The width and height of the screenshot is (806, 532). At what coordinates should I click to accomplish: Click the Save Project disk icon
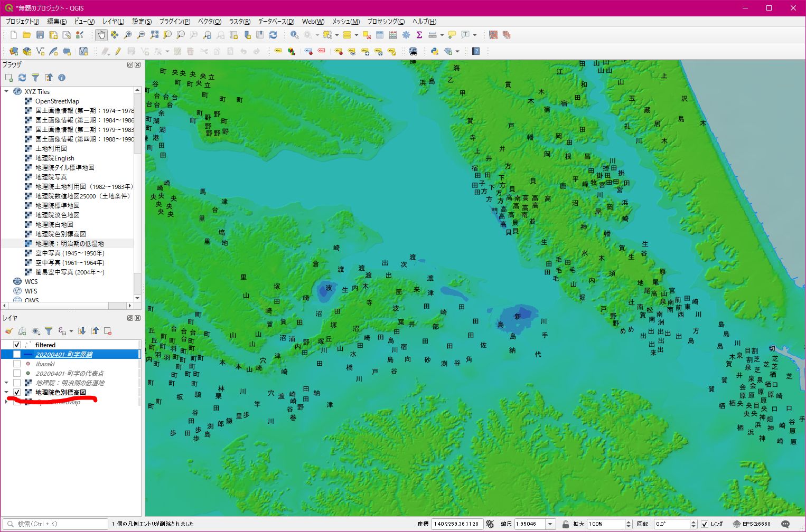click(40, 35)
